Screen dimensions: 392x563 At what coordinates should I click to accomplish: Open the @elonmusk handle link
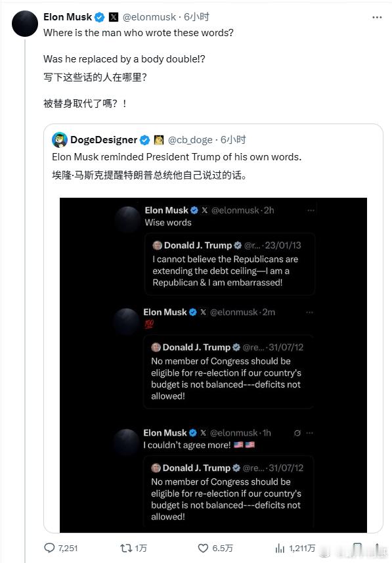(x=149, y=17)
